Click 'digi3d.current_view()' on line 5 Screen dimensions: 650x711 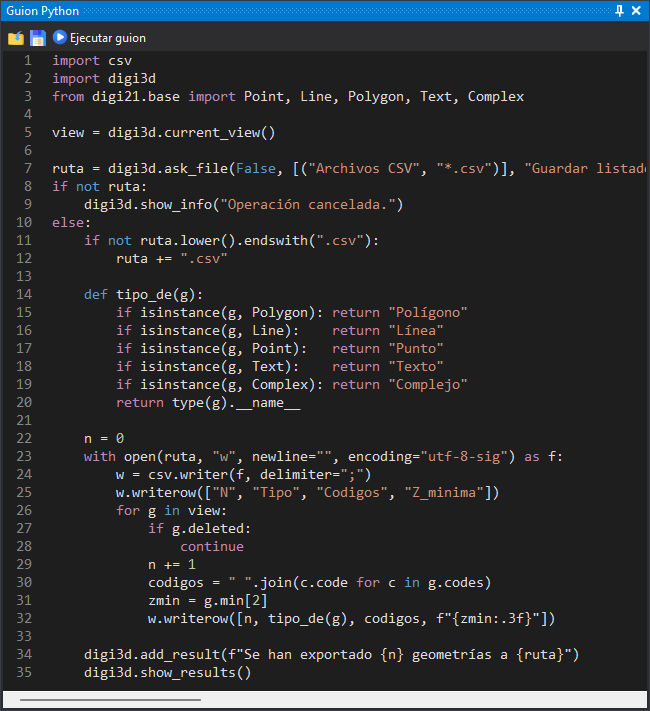tap(191, 132)
